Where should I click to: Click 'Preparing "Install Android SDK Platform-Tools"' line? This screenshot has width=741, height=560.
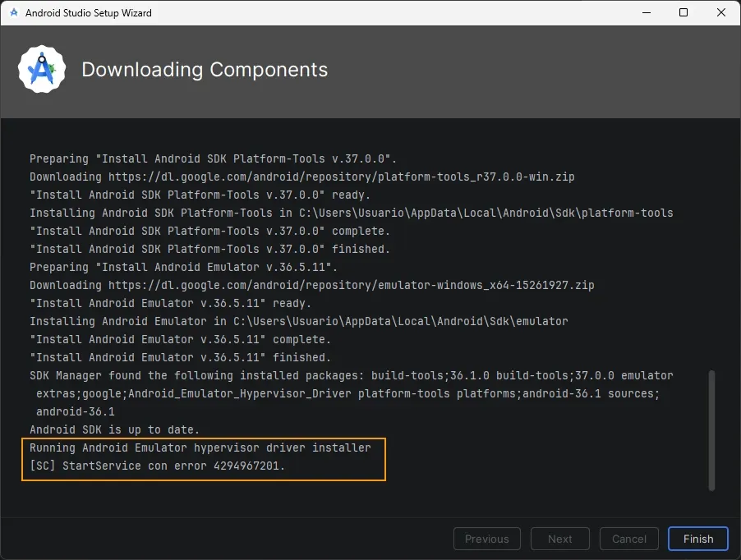click(x=213, y=158)
